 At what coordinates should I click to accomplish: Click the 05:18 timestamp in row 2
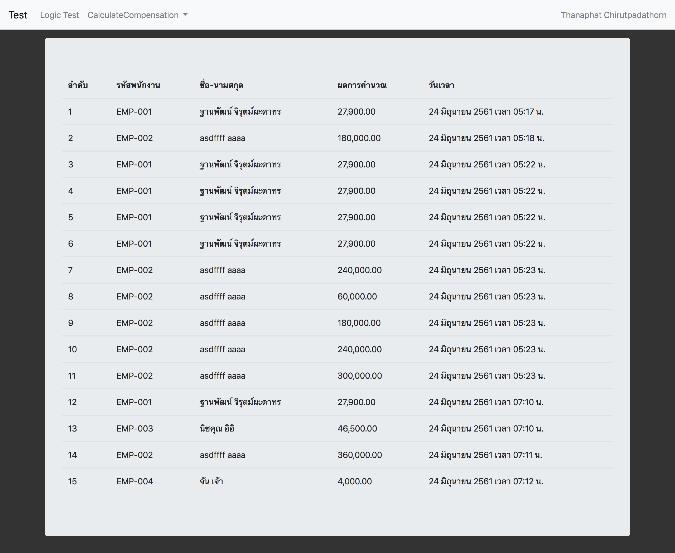486,138
